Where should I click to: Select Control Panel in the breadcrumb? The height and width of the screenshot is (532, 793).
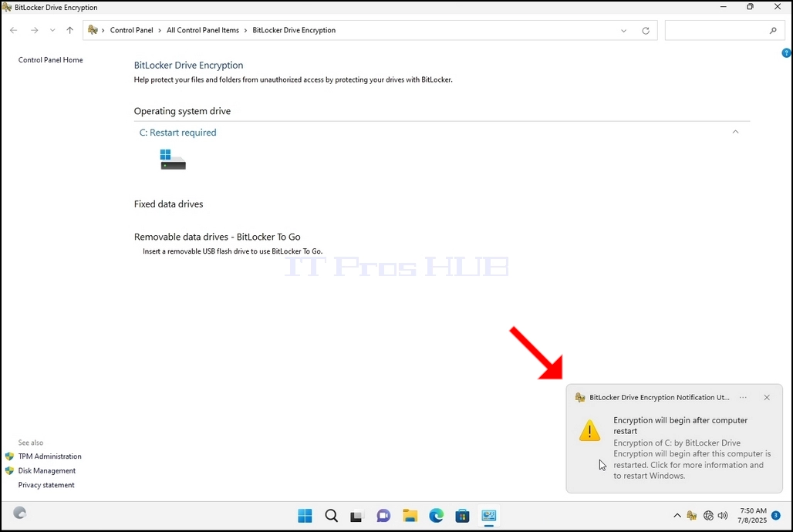[x=131, y=30]
